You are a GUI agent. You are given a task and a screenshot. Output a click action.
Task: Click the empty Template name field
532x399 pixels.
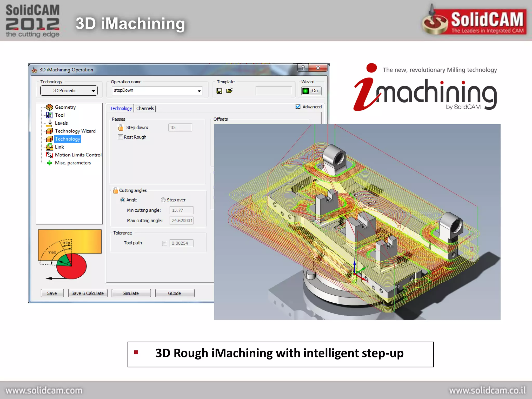274,91
